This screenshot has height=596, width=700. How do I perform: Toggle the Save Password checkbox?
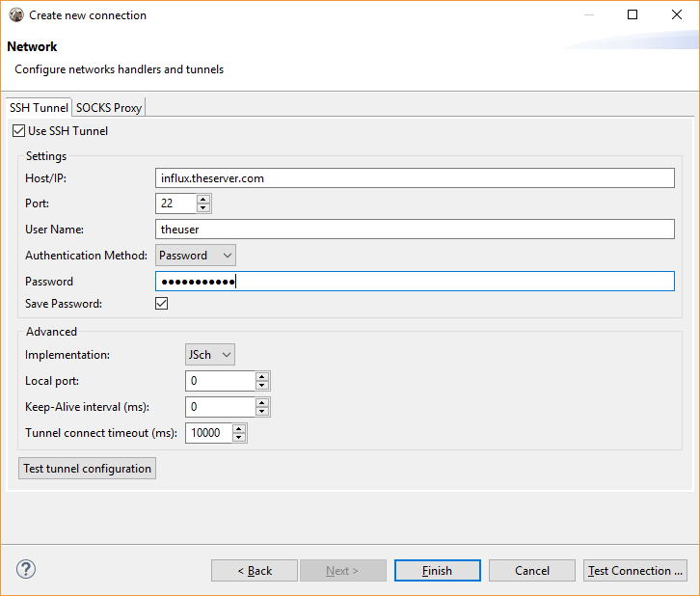(x=162, y=304)
